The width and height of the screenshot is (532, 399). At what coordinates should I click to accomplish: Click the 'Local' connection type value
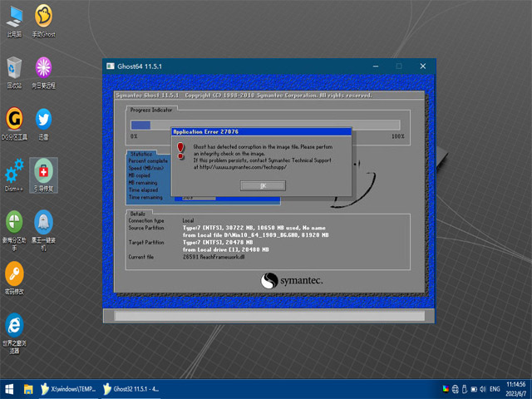tap(189, 220)
